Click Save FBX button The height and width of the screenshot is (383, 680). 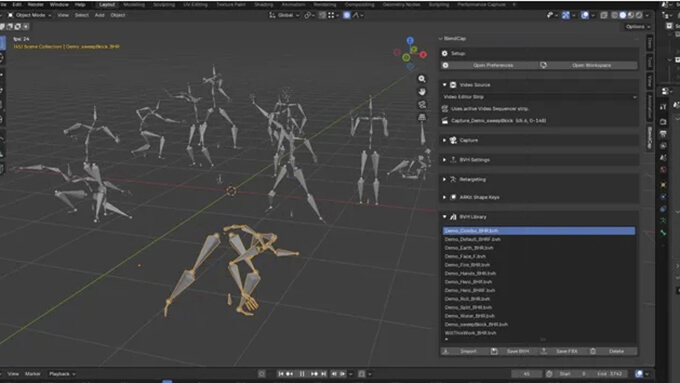(562, 351)
